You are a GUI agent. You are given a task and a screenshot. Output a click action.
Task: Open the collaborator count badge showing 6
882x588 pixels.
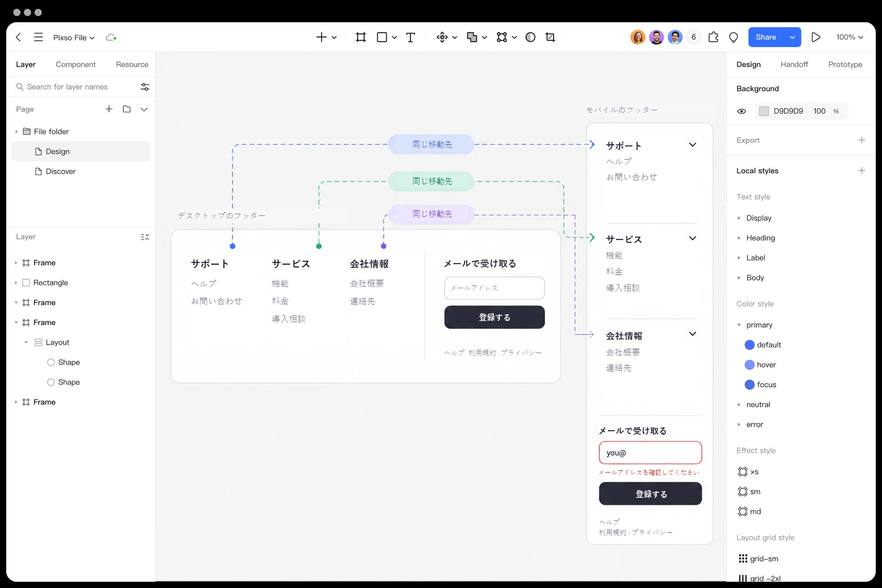tap(694, 37)
